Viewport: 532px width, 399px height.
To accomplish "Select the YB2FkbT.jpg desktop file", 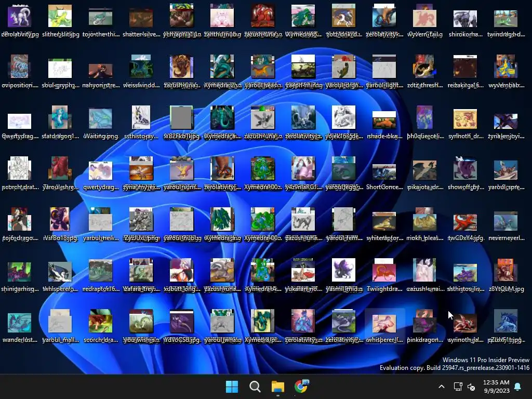I will pyautogui.click(x=181, y=123).
